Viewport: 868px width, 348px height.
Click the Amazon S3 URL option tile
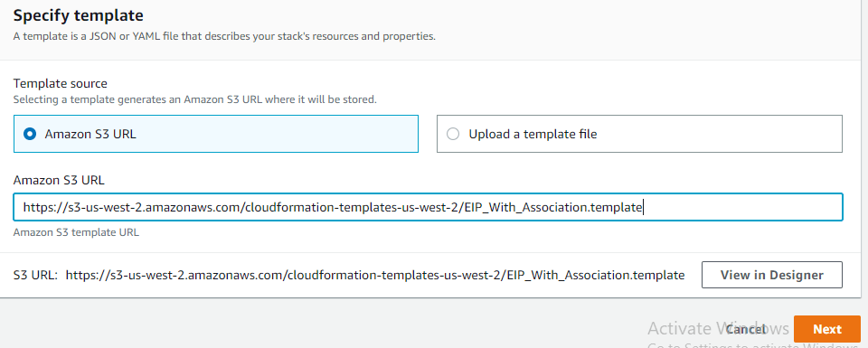coord(216,134)
